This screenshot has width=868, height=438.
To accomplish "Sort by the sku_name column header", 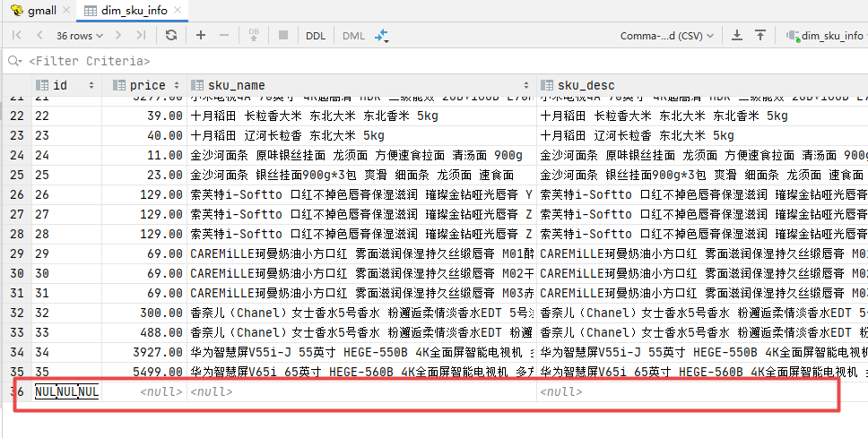I will (361, 85).
